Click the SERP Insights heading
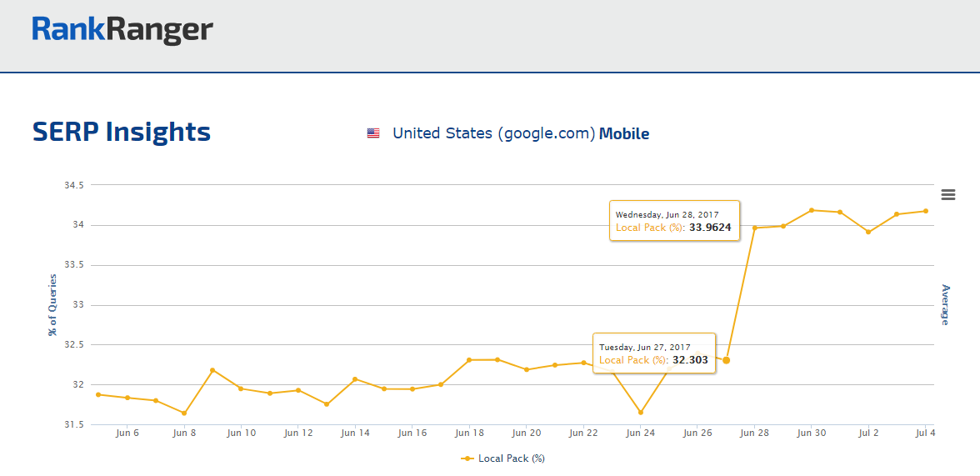The image size is (980, 476). point(122,132)
